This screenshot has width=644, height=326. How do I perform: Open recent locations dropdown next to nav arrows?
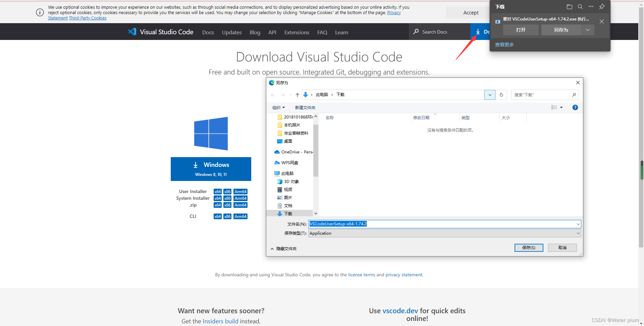point(290,95)
